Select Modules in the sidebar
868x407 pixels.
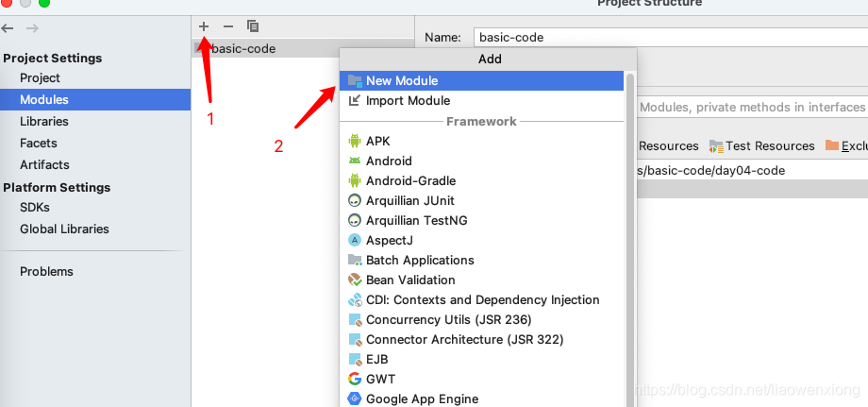coord(95,100)
